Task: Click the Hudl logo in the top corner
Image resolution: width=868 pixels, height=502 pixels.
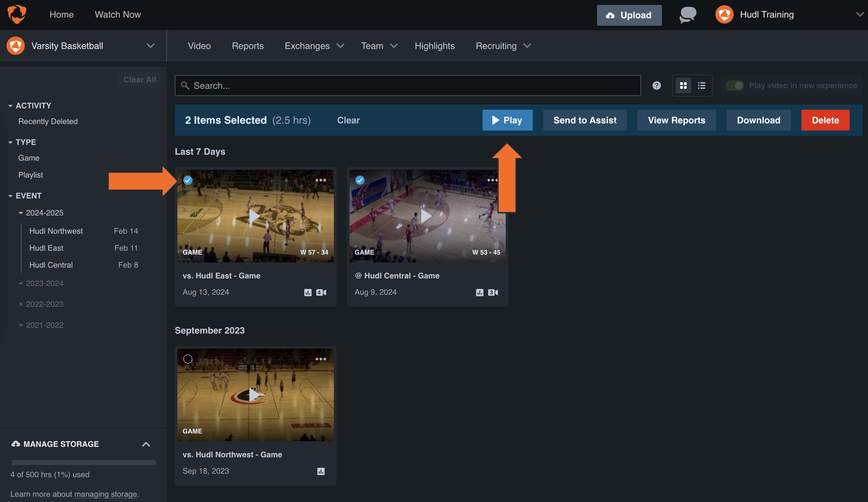Action: 16,14
